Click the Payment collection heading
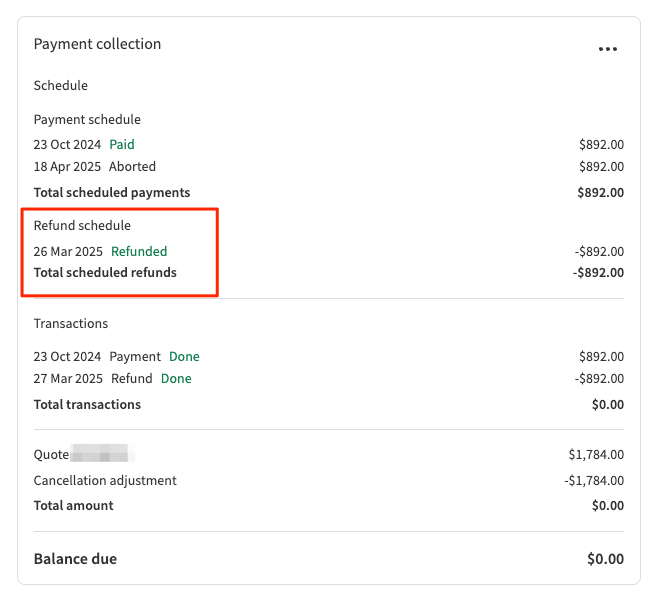This screenshot has width=656, height=598. (x=97, y=44)
